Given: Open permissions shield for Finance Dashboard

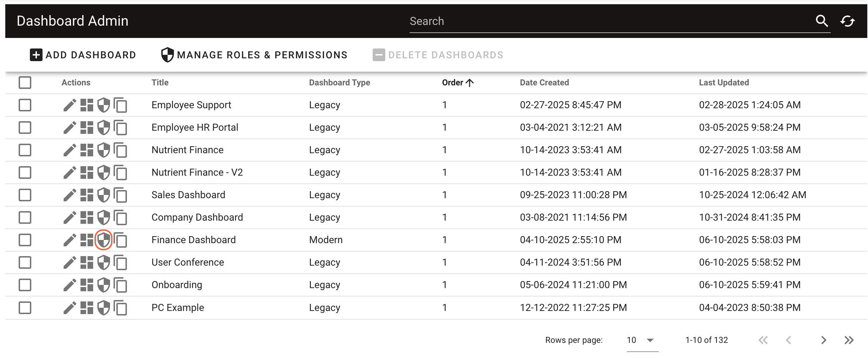Looking at the screenshot, I should pyautogui.click(x=103, y=240).
